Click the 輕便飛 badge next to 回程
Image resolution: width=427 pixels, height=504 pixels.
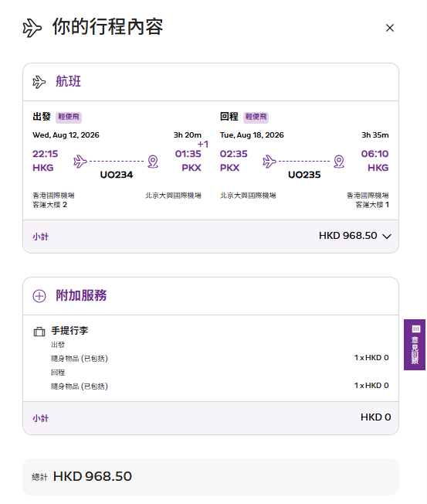[x=256, y=117]
